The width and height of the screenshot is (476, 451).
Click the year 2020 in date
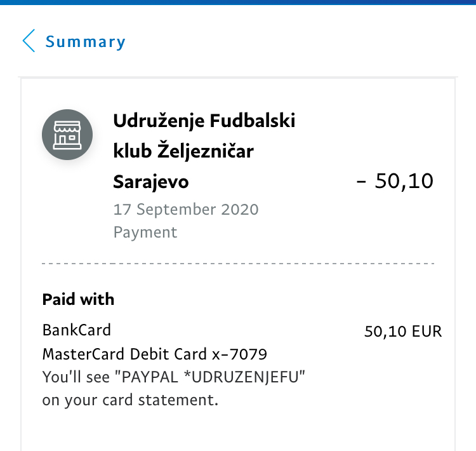(240, 210)
